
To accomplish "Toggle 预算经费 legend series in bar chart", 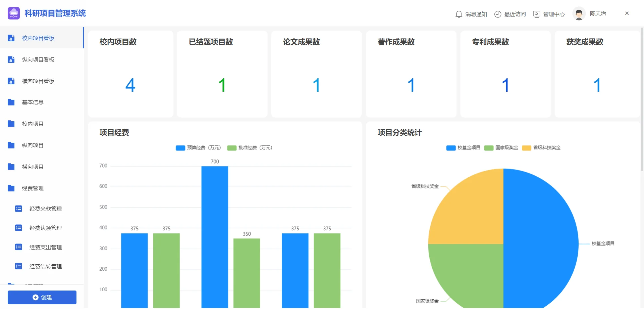I will coord(198,148).
